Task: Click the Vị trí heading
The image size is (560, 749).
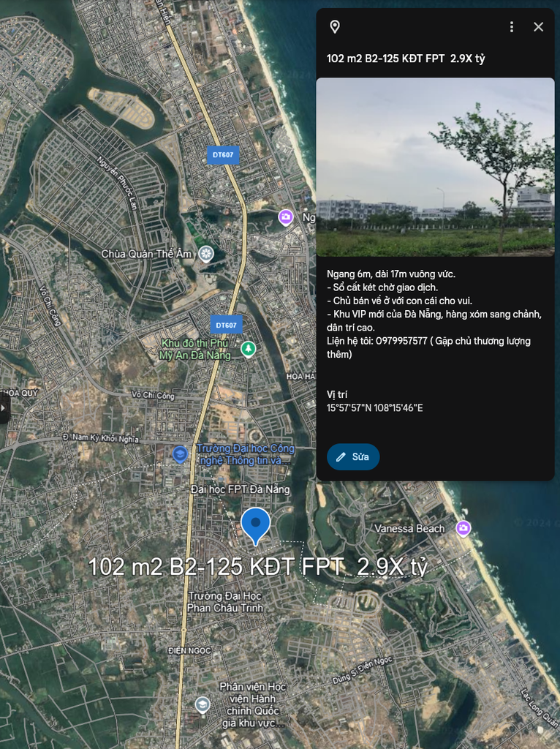Action: point(337,394)
